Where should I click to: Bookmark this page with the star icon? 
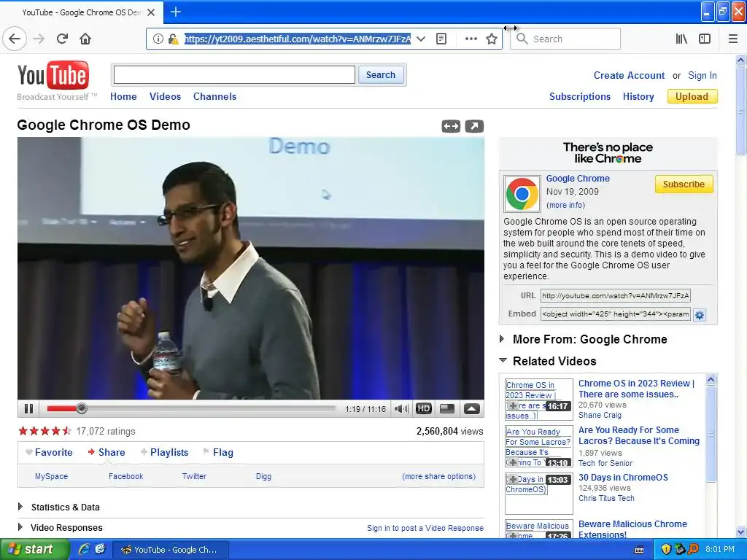pyautogui.click(x=492, y=39)
